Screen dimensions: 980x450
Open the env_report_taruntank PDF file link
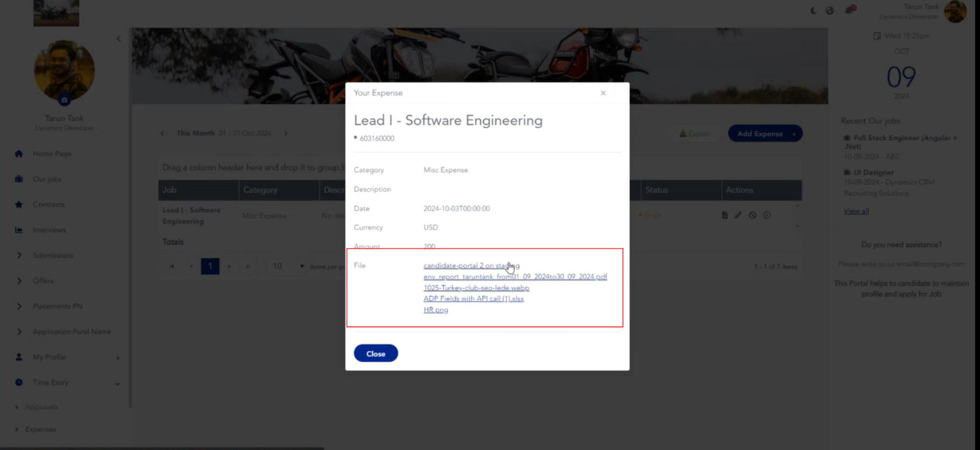tap(515, 277)
